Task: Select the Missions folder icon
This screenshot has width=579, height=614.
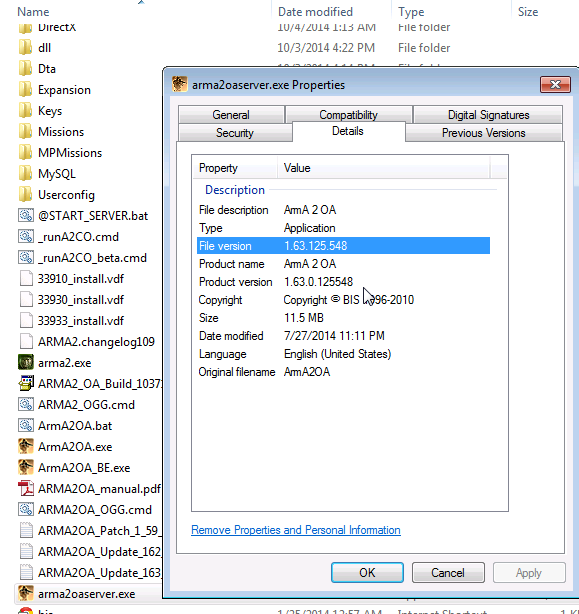Action: point(25,132)
